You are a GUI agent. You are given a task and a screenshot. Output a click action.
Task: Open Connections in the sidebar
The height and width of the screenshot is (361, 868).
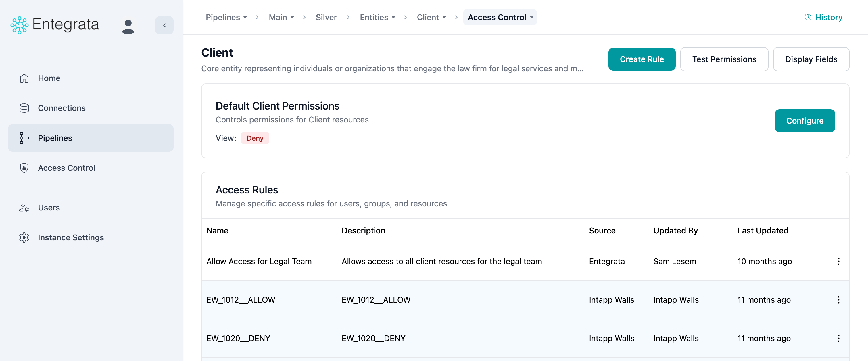(x=91, y=108)
